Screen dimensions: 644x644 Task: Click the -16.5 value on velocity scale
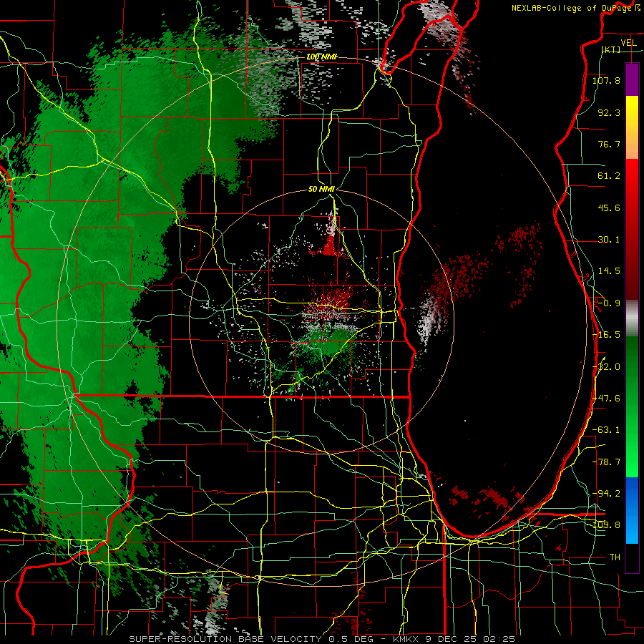(x=606, y=335)
